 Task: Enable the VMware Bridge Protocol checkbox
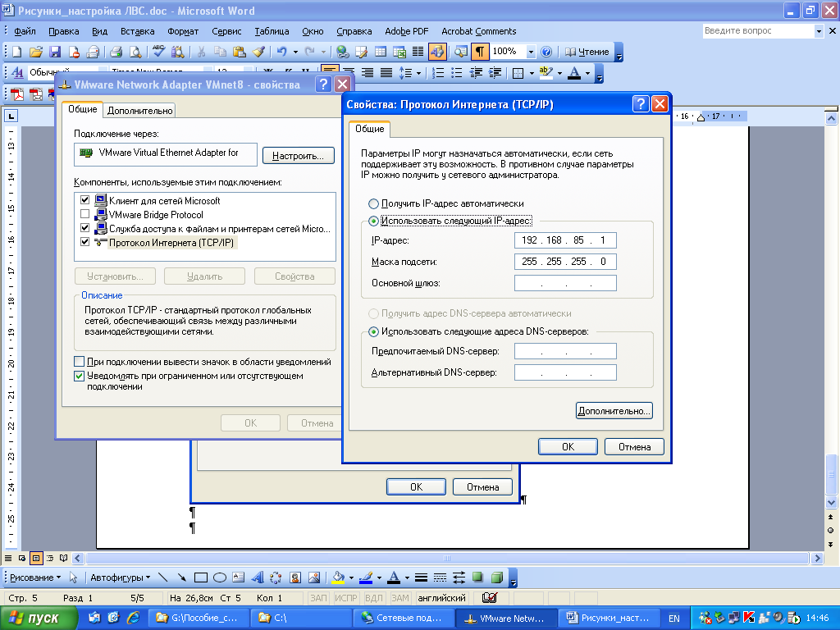(x=84, y=214)
